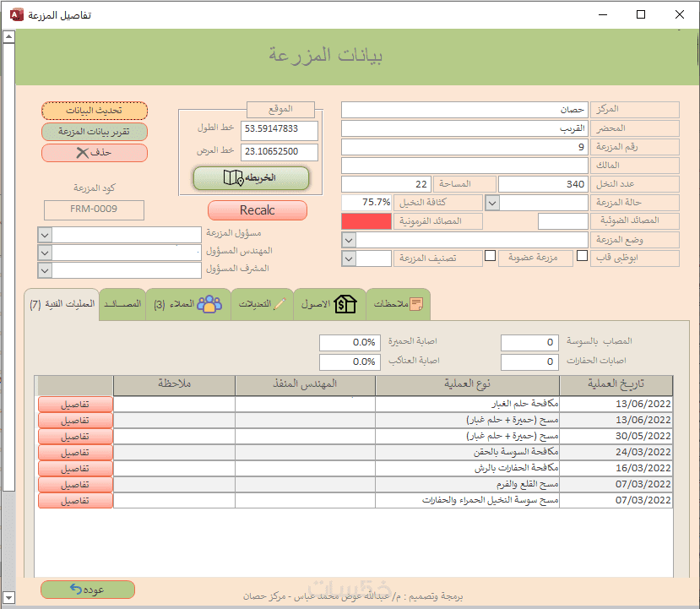
Task: Click the المصائد الضوئية input field
Action: [x=563, y=221]
